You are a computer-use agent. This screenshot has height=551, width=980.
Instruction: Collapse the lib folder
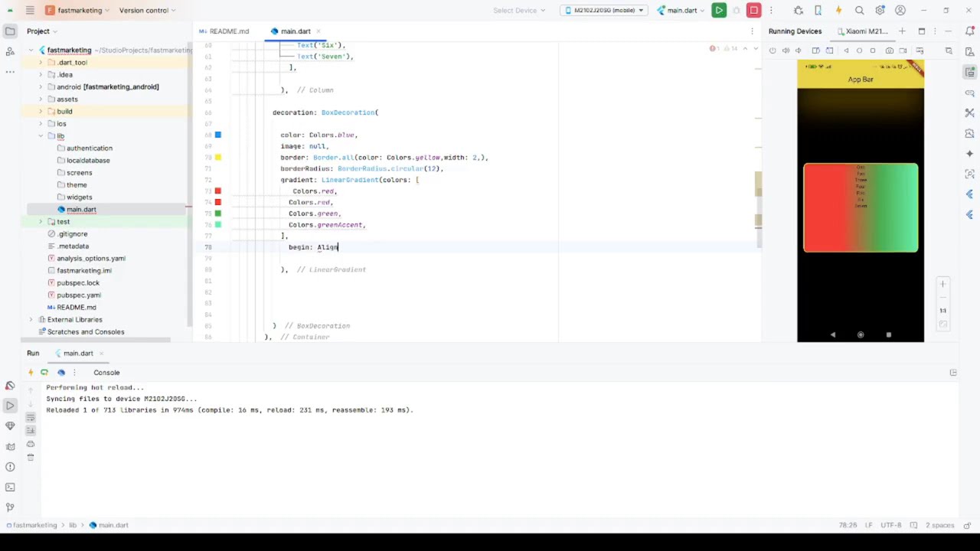point(41,135)
